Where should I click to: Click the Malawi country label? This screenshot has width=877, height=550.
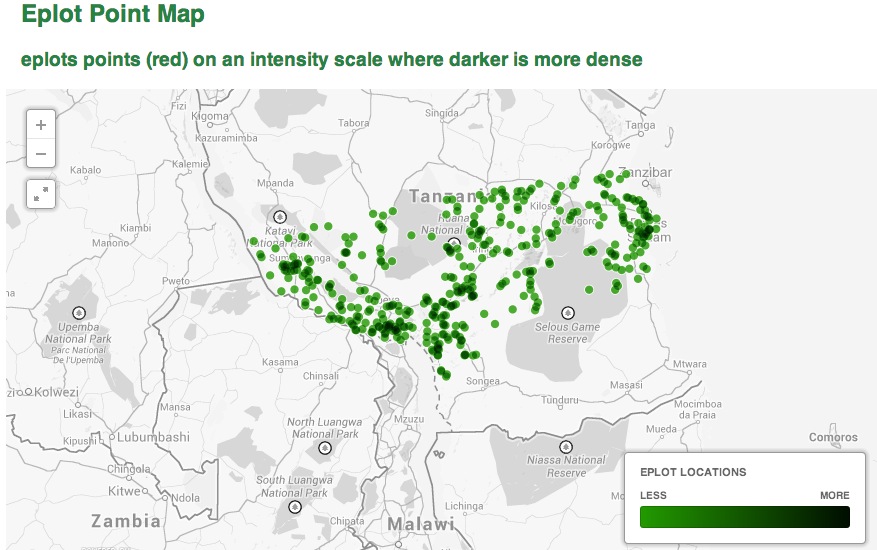coord(421,524)
